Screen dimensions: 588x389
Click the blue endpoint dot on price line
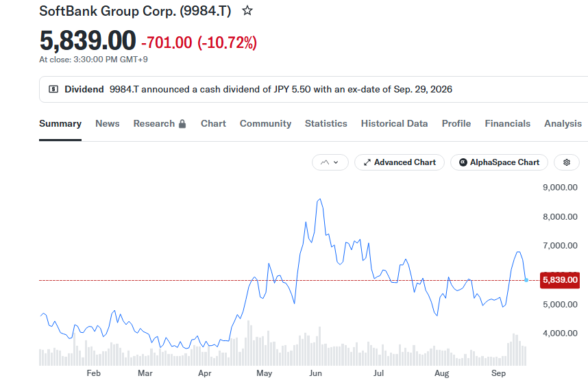[x=526, y=280]
